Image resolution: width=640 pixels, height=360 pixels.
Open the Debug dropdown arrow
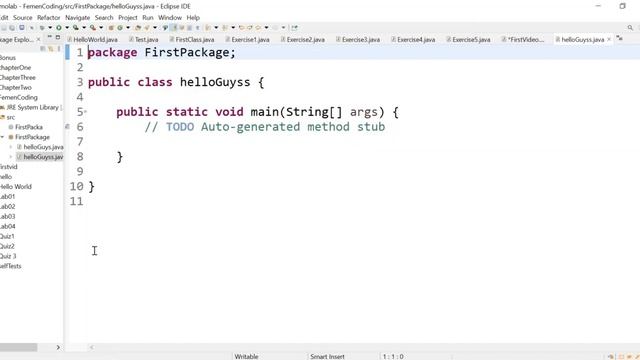[x=50, y=28]
